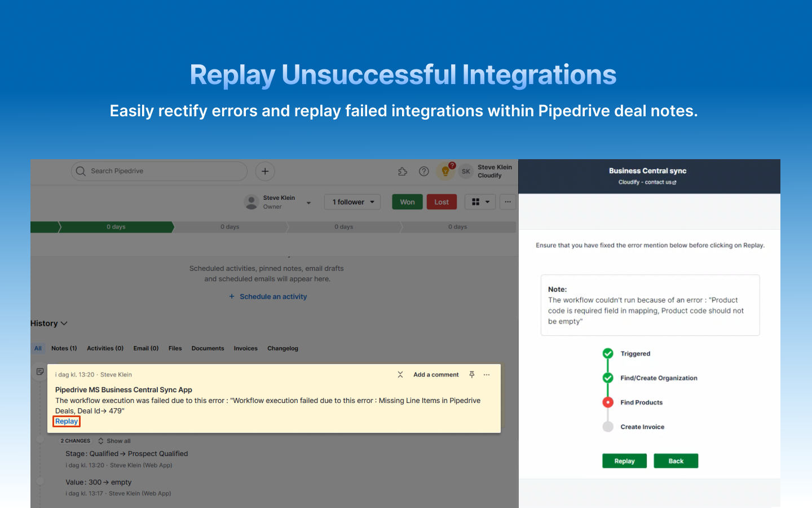Open the SK user avatar menu
The height and width of the screenshot is (508, 812).
tap(466, 172)
